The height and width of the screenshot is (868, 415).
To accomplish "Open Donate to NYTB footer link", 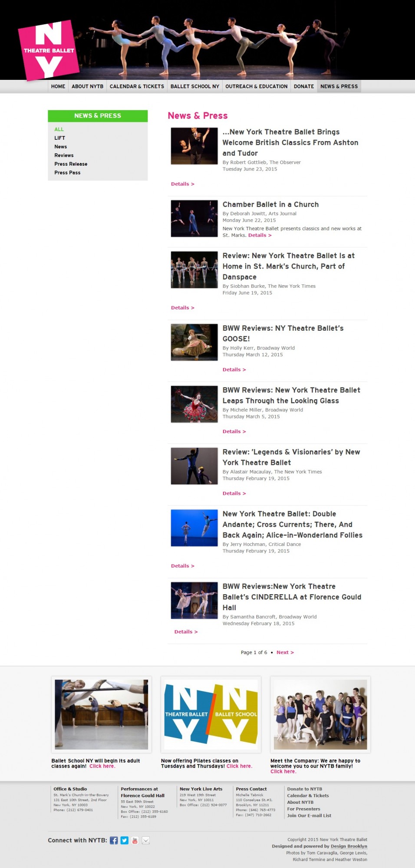I will pos(304,789).
